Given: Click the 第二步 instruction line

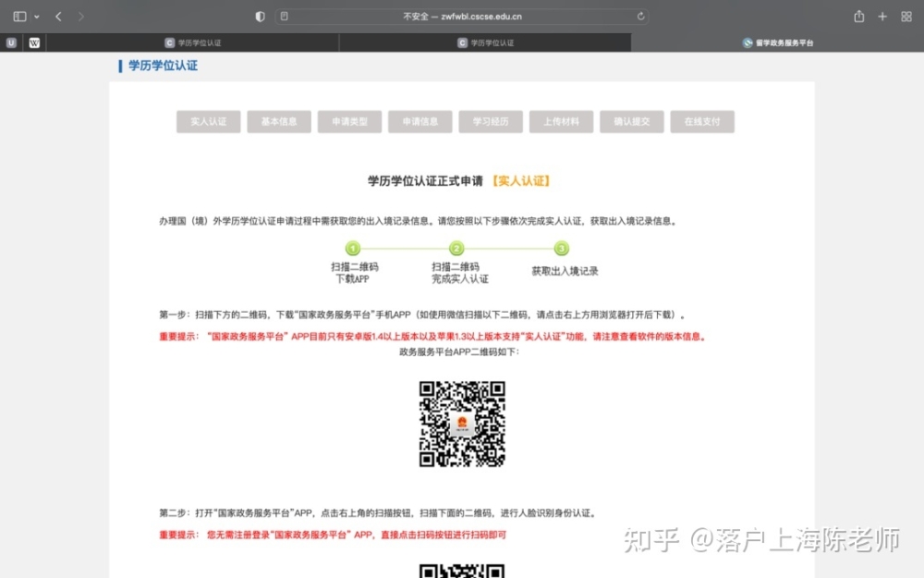Looking at the screenshot, I should [x=378, y=513].
